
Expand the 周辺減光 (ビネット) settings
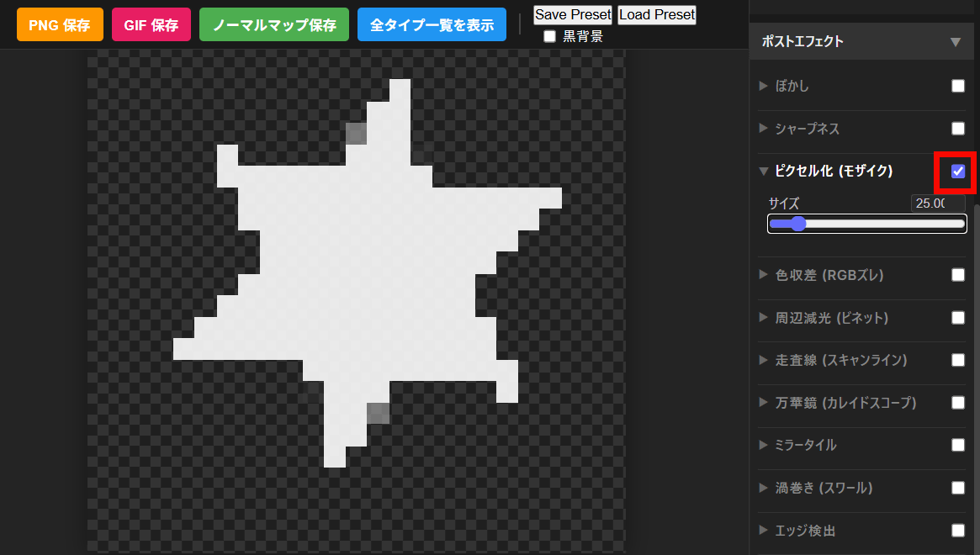(831, 318)
